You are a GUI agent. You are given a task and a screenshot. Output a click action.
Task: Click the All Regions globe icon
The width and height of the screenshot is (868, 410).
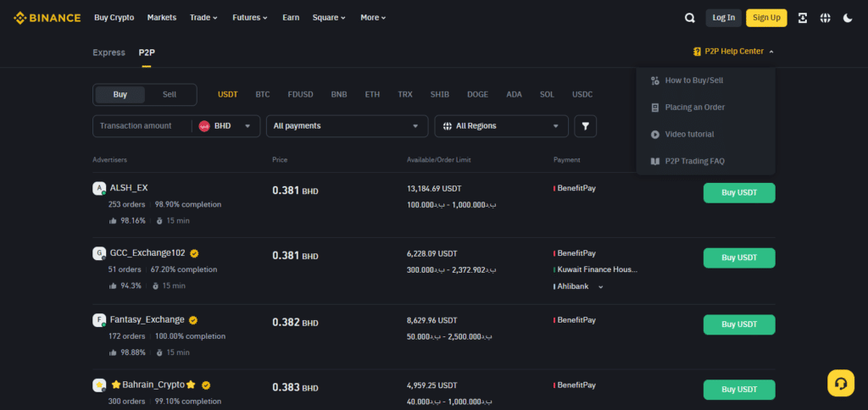448,126
